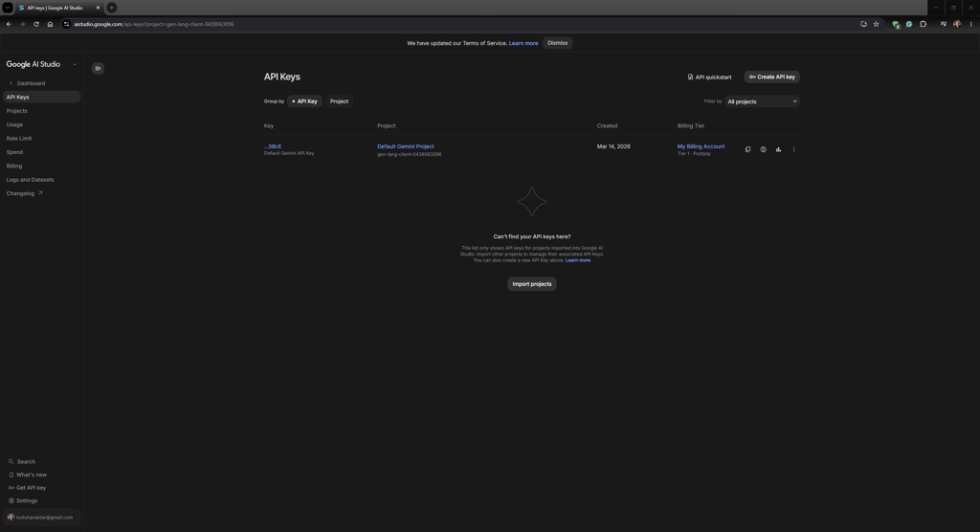The height and width of the screenshot is (532, 980).
Task: Open the browser home page
Action: pos(50,24)
